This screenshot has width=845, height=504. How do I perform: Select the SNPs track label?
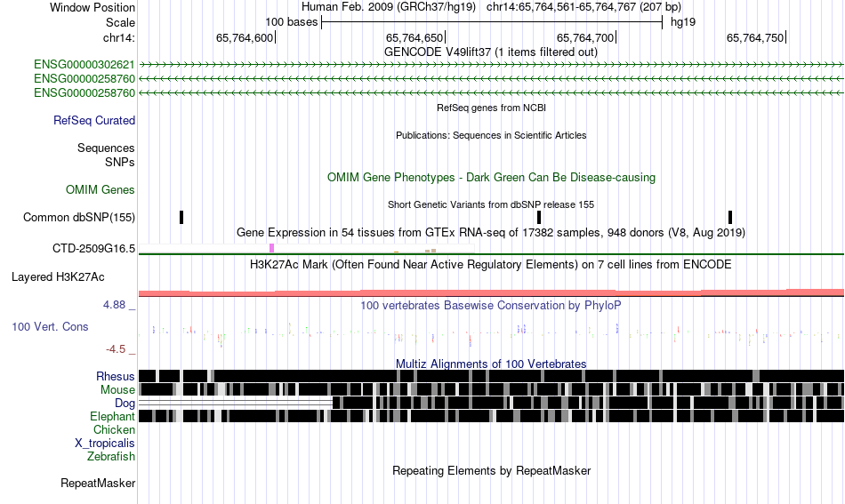pos(120,162)
